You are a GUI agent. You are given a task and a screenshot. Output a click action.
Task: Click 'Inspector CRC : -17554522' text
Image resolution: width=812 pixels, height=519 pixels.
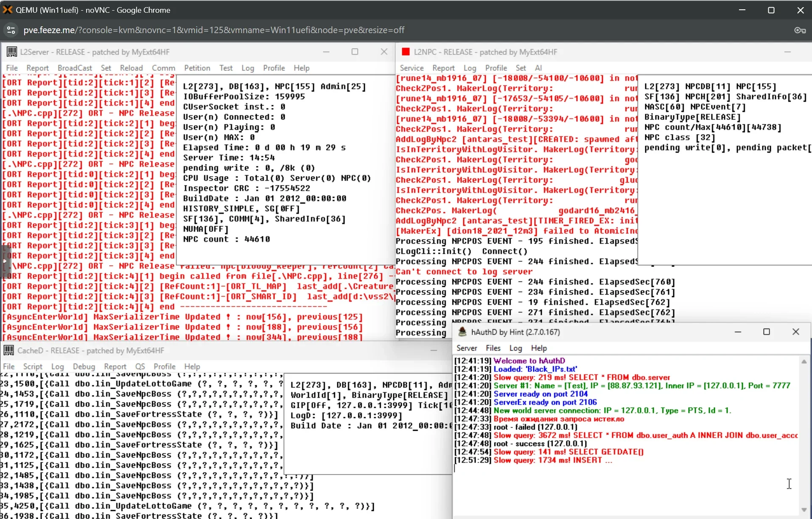pyautogui.click(x=247, y=188)
